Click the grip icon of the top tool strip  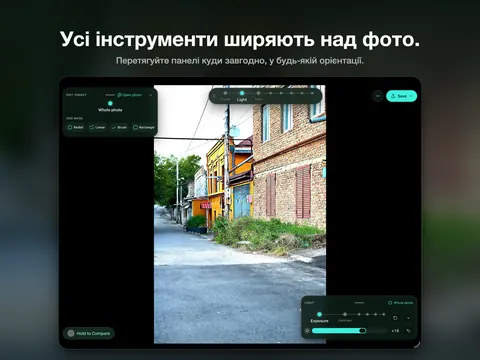tap(214, 96)
